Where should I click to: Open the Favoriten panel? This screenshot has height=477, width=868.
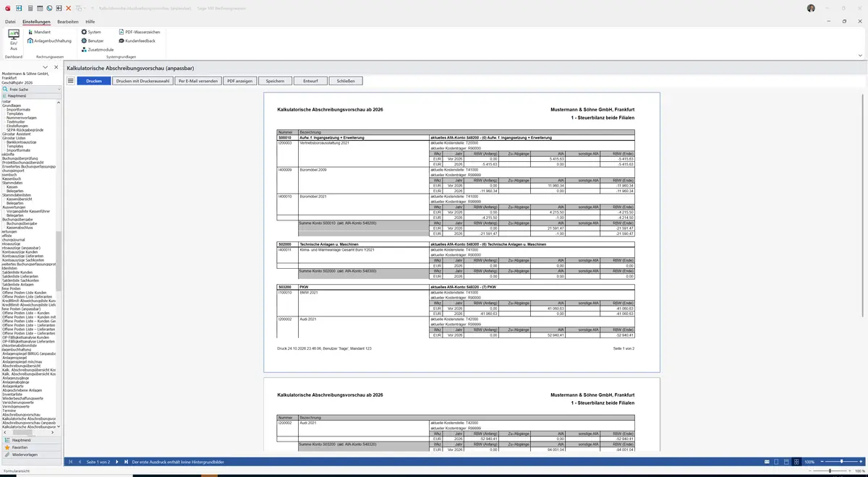click(31, 447)
